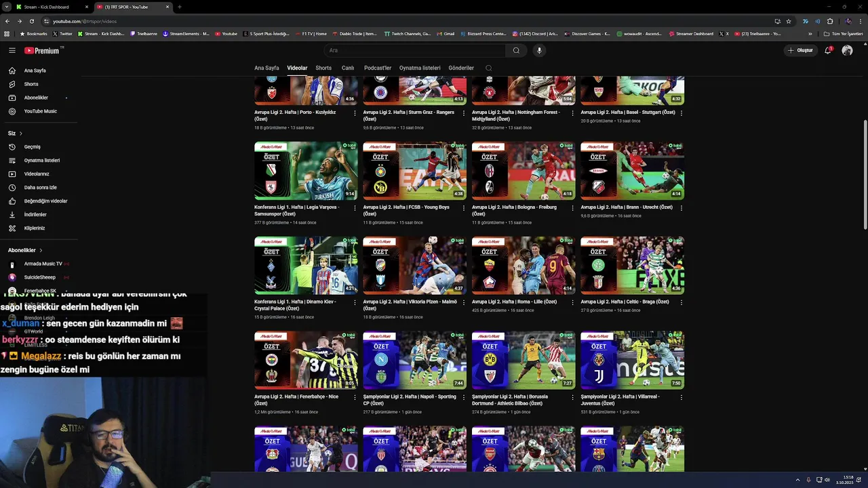868x488 pixels.
Task: Open Beğendiğim videolar list
Action: [45, 201]
